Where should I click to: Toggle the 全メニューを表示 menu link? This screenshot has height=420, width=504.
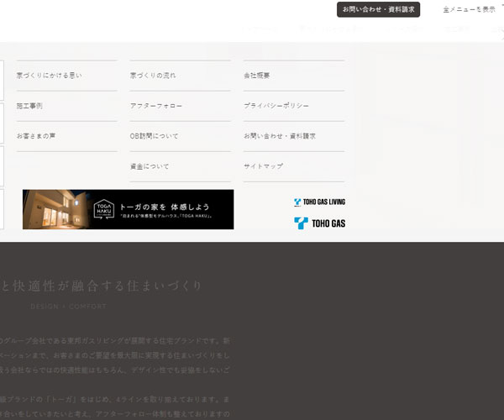(469, 9)
